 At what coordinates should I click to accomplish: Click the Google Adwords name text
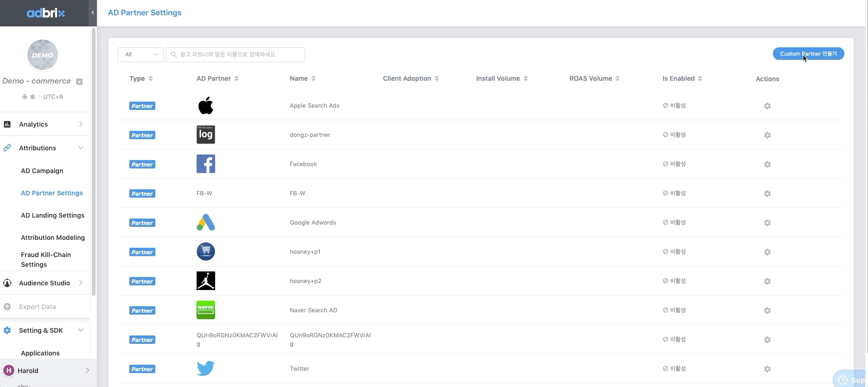coord(313,222)
